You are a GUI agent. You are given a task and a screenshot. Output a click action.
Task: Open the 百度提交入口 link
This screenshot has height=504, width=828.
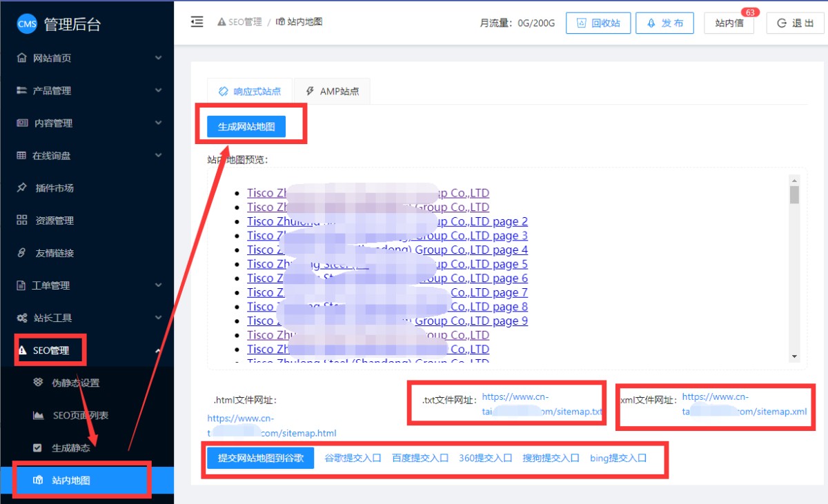point(420,458)
